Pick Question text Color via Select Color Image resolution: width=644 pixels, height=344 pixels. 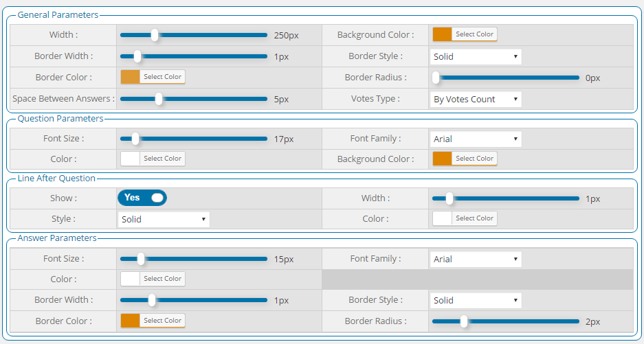tap(162, 159)
